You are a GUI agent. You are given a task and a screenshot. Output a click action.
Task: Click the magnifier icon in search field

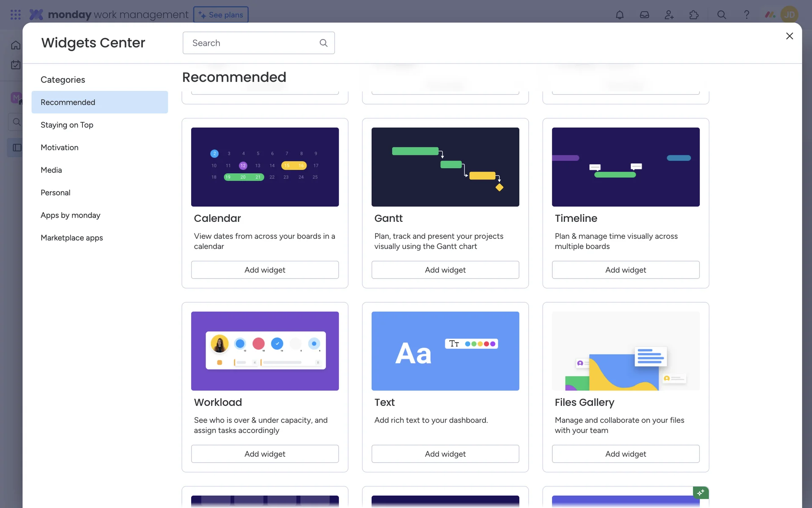point(324,43)
